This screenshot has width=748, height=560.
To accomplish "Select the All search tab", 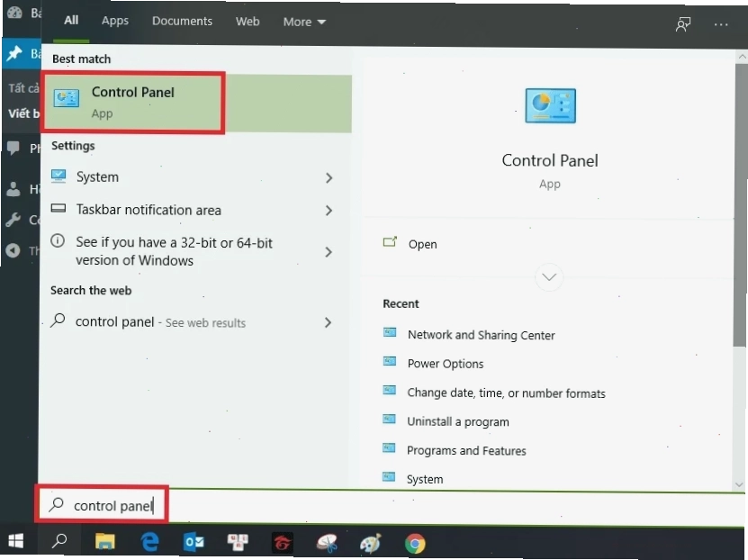I will tap(71, 21).
